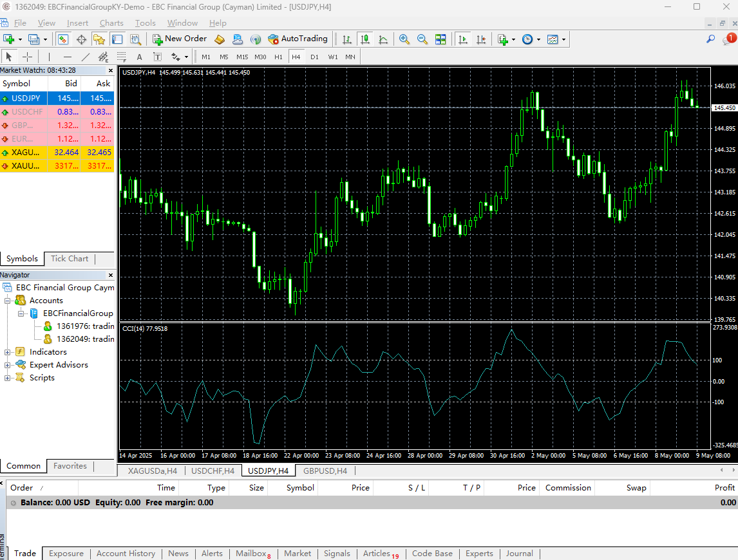
Task: Select the Equidistant Channel tool
Action: click(x=103, y=57)
